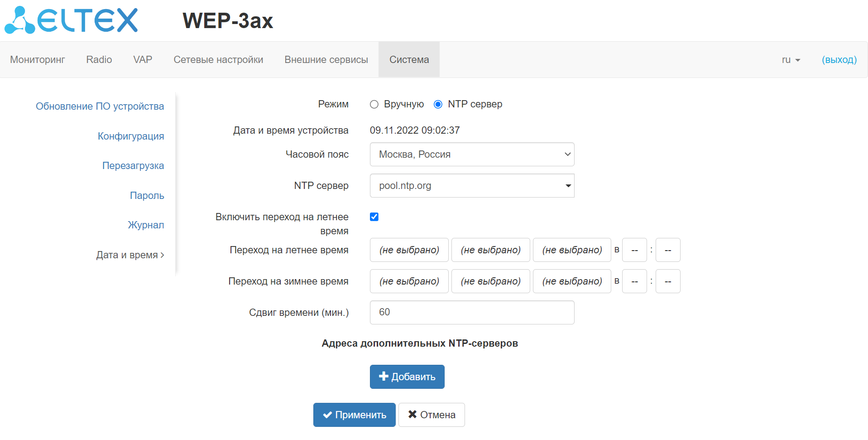
Task: Open first selector for Переход на летнее время
Action: coord(409,250)
